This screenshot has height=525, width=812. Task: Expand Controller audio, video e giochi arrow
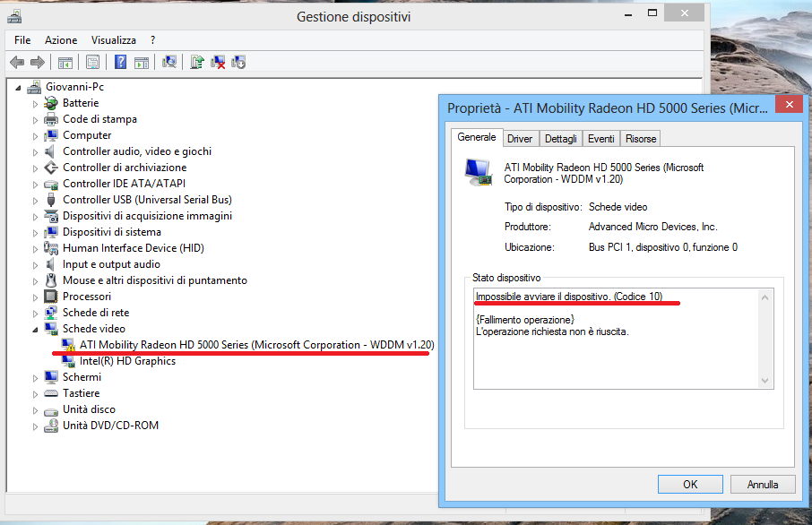[35, 152]
